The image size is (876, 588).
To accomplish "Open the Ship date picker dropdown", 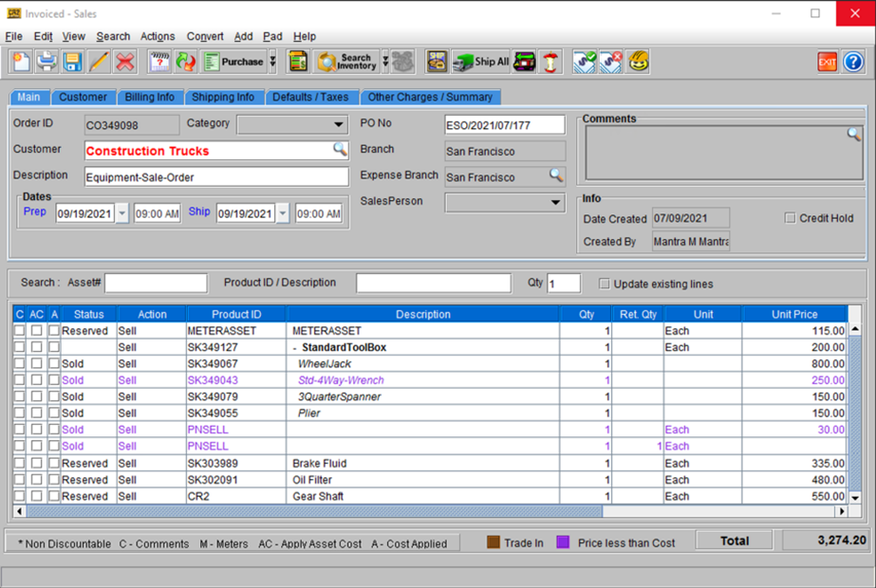I will (283, 213).
